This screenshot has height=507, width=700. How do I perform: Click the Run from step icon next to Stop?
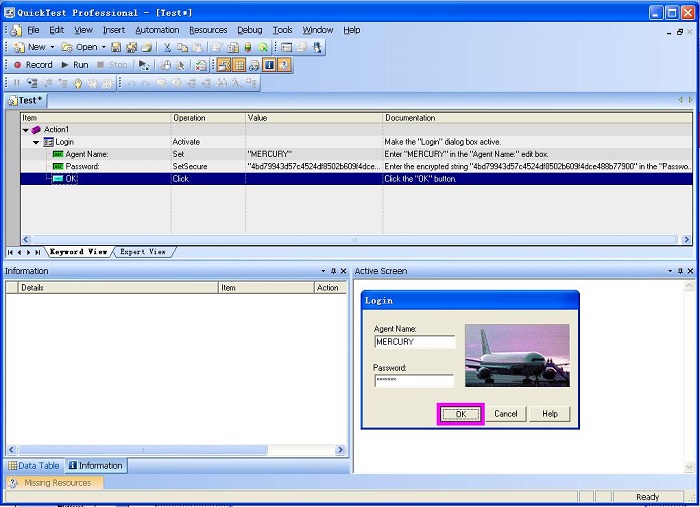click(144, 65)
